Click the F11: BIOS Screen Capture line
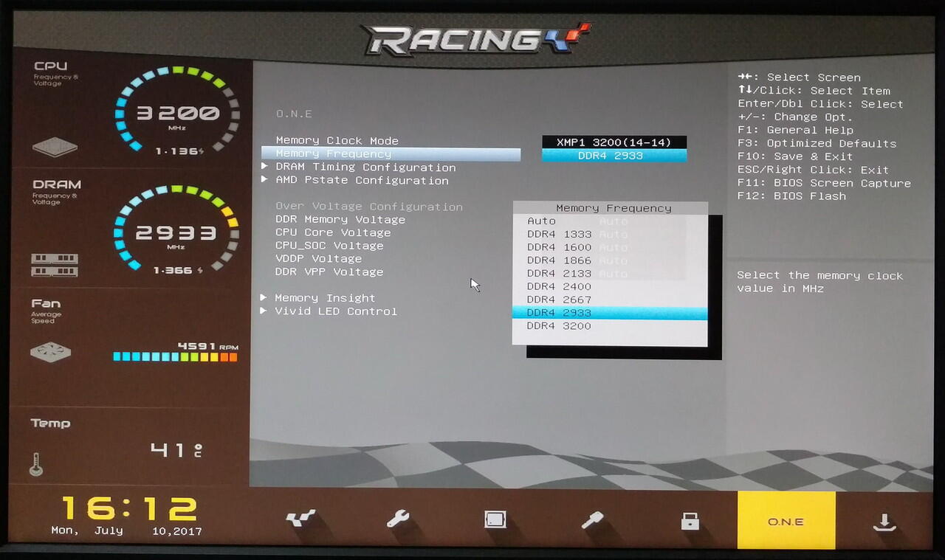The width and height of the screenshot is (945, 560). (824, 183)
